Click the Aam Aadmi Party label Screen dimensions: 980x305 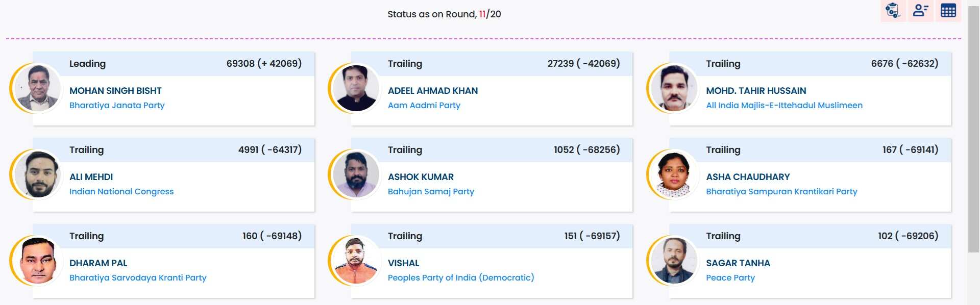[424, 105]
